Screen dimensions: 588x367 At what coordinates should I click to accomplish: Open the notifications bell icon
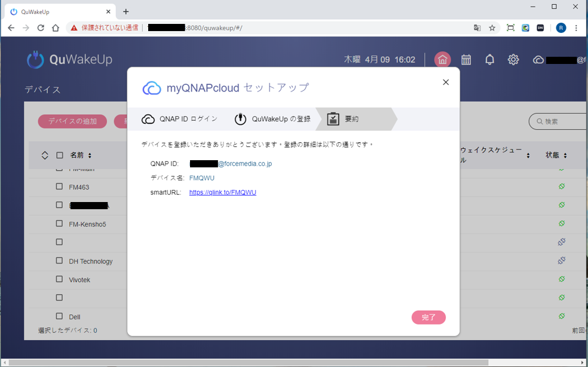point(489,60)
